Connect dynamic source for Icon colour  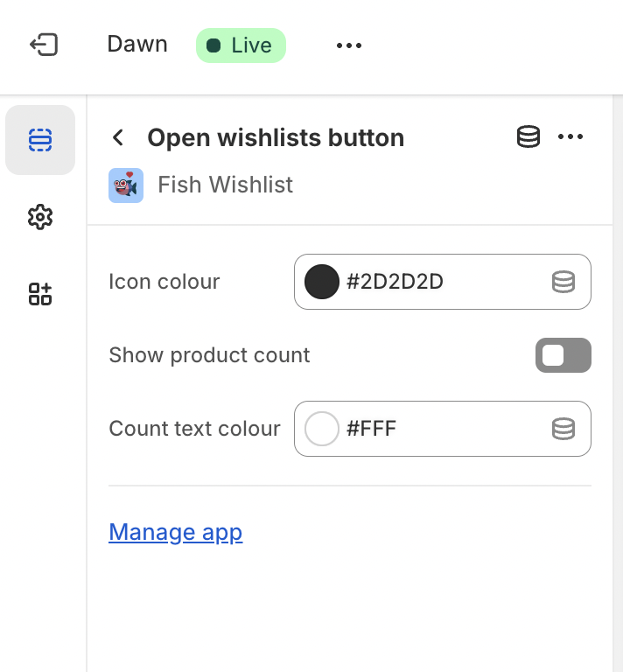pyautogui.click(x=563, y=282)
